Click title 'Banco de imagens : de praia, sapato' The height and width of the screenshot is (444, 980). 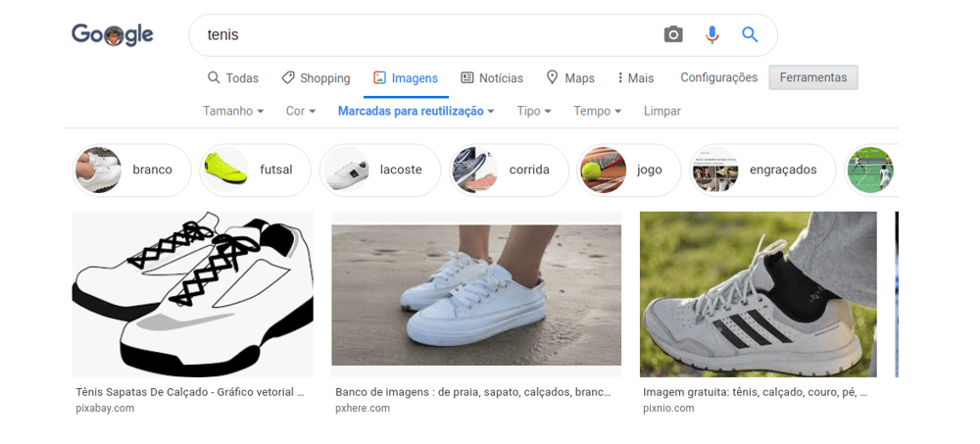(x=473, y=393)
